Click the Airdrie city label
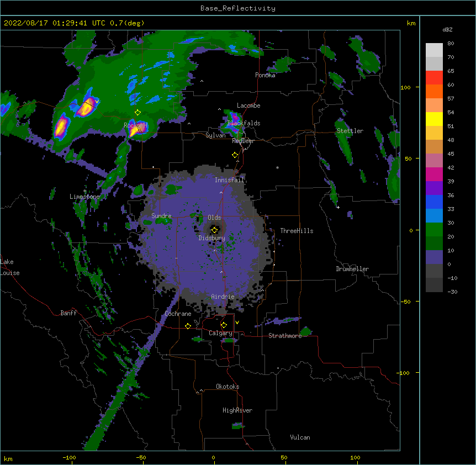This screenshot has width=476, height=465. [x=223, y=297]
